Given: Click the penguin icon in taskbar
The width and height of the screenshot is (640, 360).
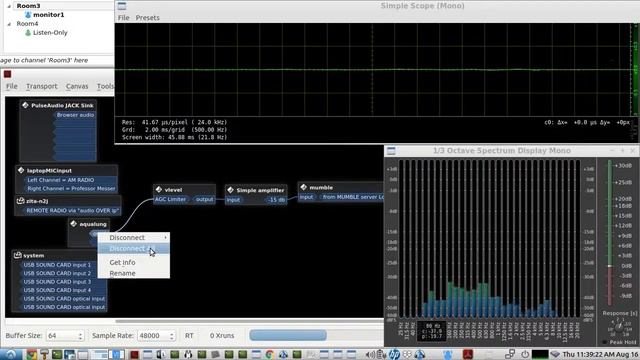Looking at the screenshot, I should click(188, 354).
